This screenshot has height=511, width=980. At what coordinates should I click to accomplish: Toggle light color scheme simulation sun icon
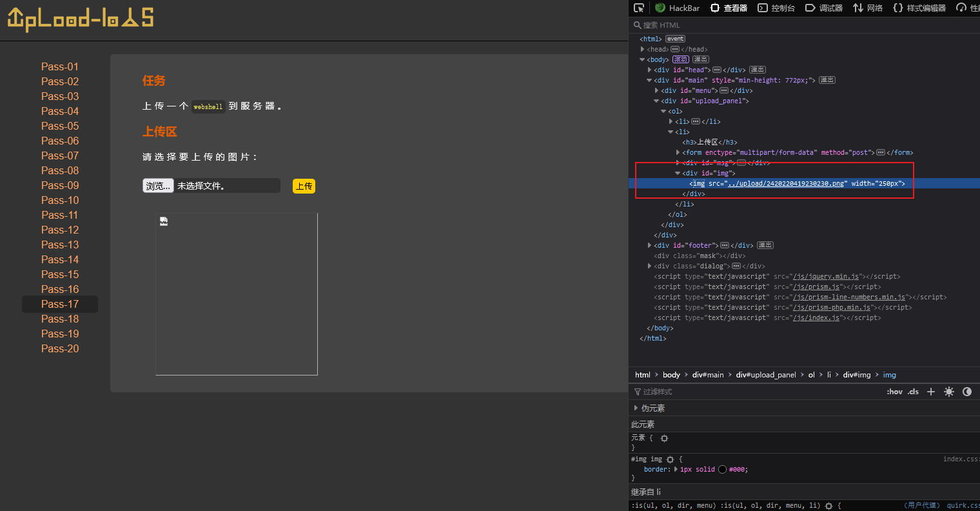[x=948, y=392]
